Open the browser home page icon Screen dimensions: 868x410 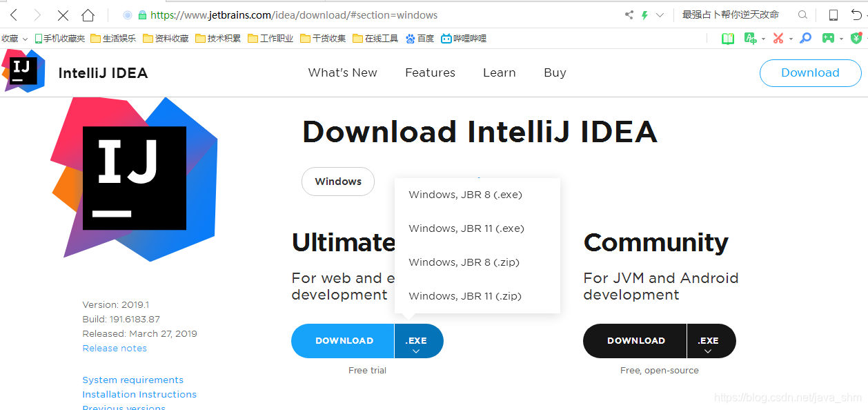pos(88,14)
